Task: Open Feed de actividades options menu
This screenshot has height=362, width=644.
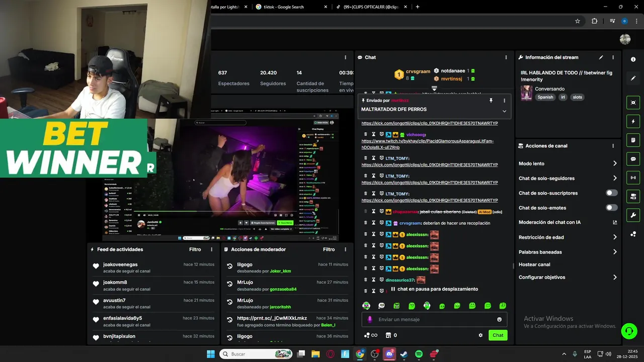Action: click(x=211, y=249)
